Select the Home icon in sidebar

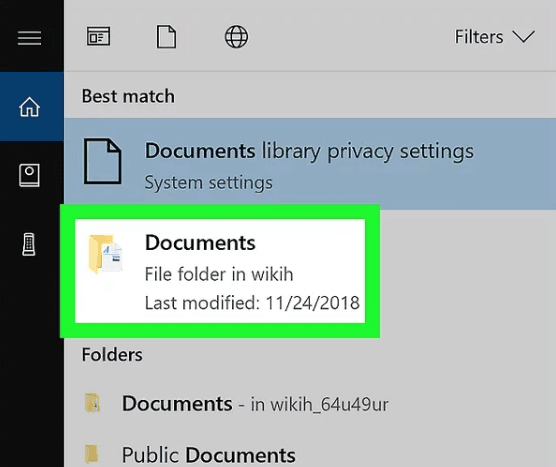(29, 107)
